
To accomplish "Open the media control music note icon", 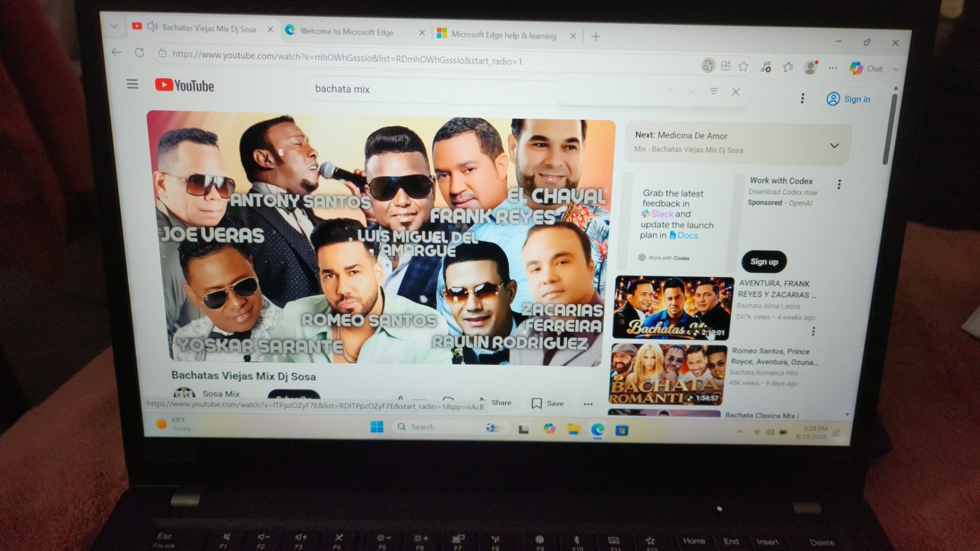I will (766, 67).
